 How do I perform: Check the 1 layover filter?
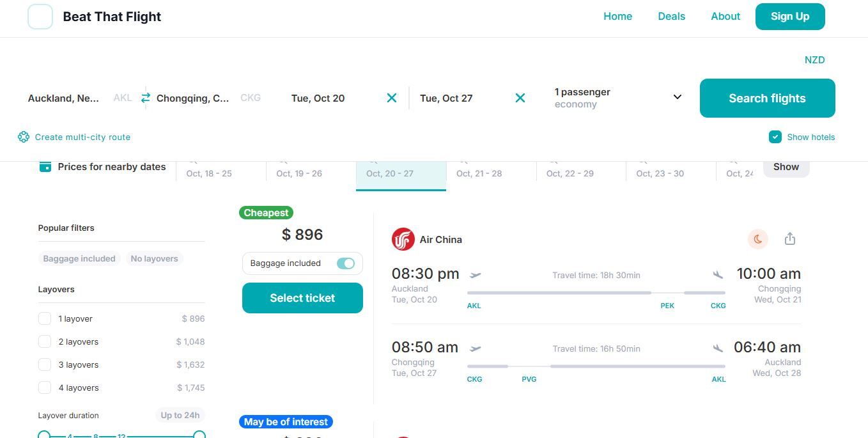click(x=45, y=318)
